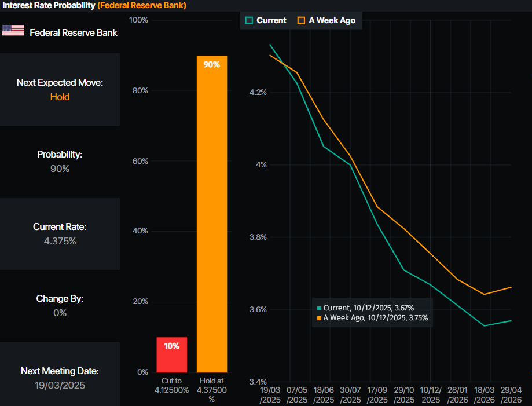Click the orange 90% hold probability bar

(x=211, y=214)
